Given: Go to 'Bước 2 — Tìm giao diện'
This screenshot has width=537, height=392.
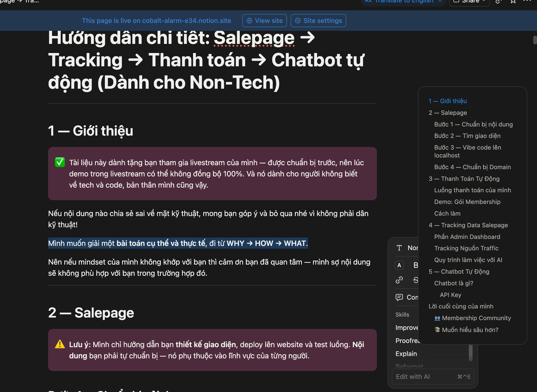Looking at the screenshot, I should pos(467,136).
